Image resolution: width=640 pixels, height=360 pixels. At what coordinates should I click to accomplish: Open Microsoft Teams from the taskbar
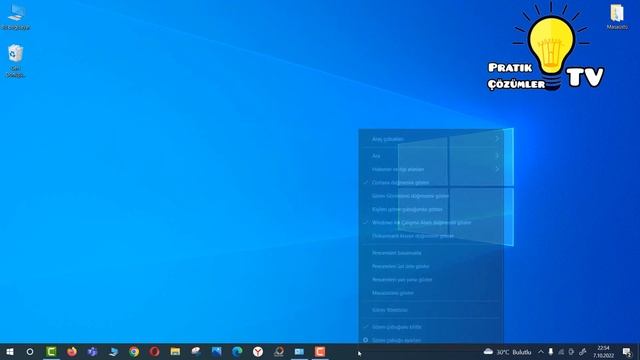[93, 351]
